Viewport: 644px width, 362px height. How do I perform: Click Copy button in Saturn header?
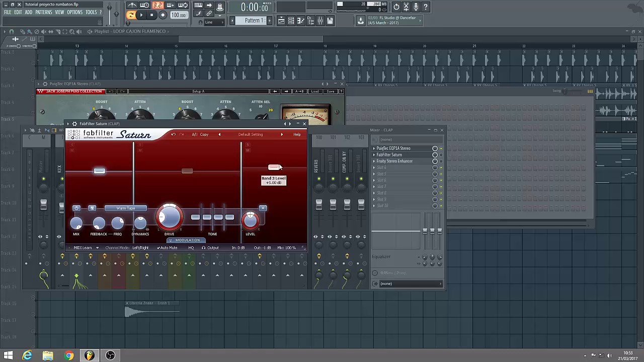pos(204,134)
